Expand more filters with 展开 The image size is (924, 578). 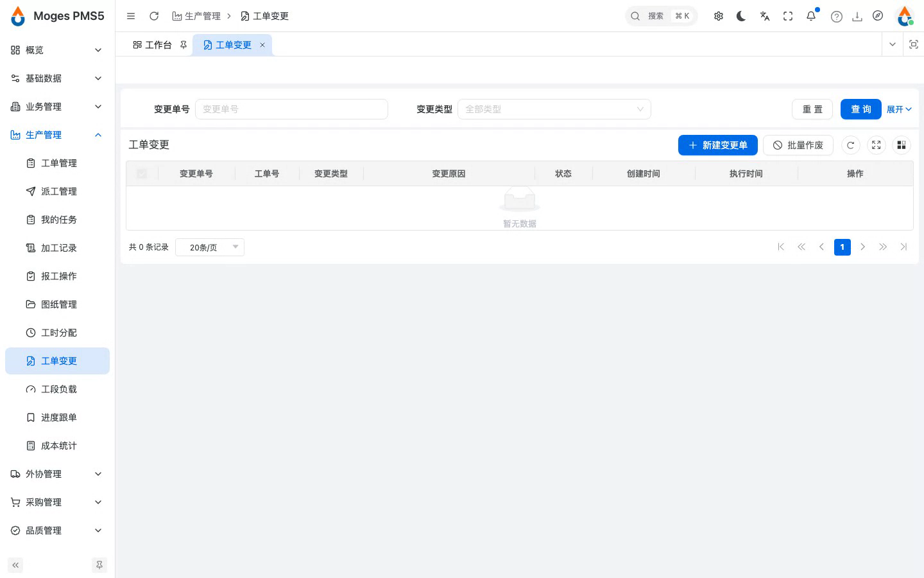tap(899, 110)
